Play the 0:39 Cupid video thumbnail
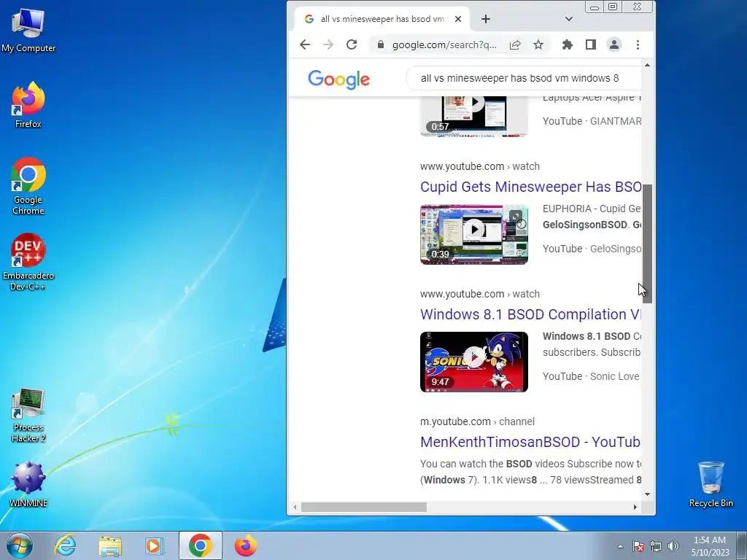Screen dimensions: 747x560 pos(474,234)
